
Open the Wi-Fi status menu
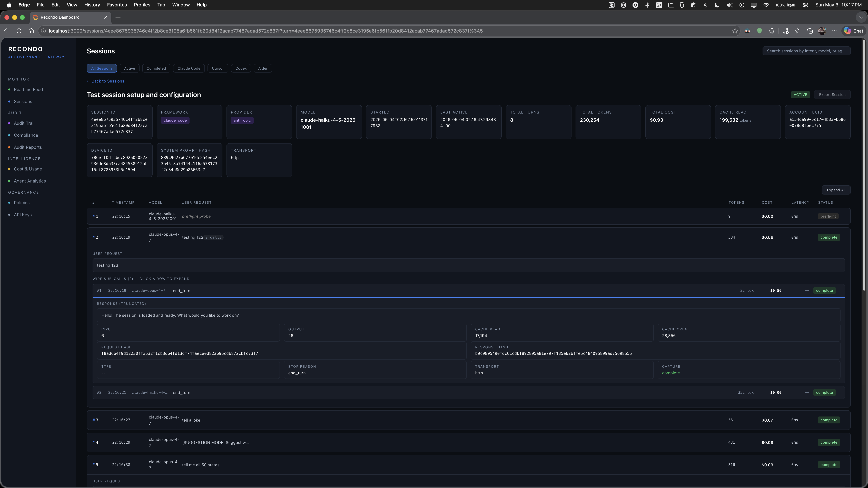[x=766, y=5]
